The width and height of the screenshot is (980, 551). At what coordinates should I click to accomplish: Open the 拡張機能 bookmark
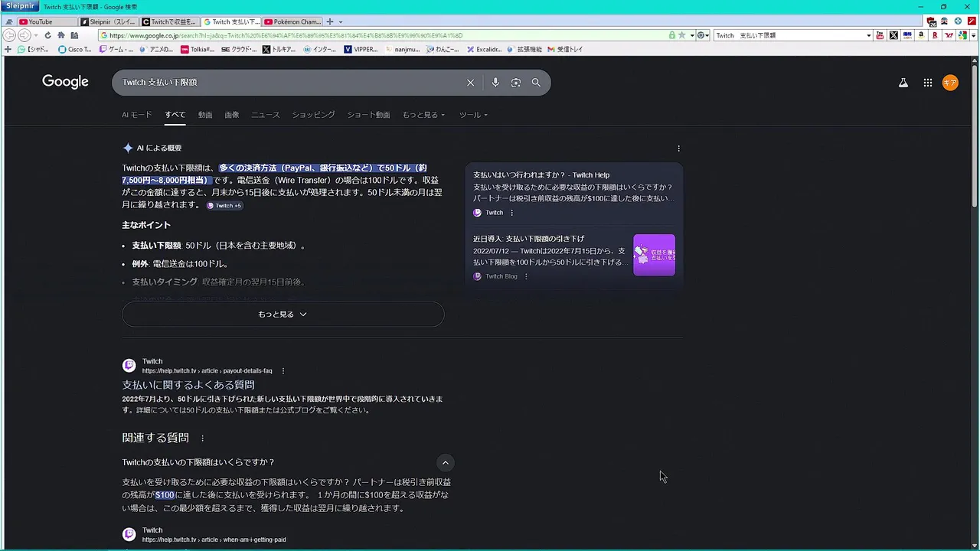[x=524, y=49]
